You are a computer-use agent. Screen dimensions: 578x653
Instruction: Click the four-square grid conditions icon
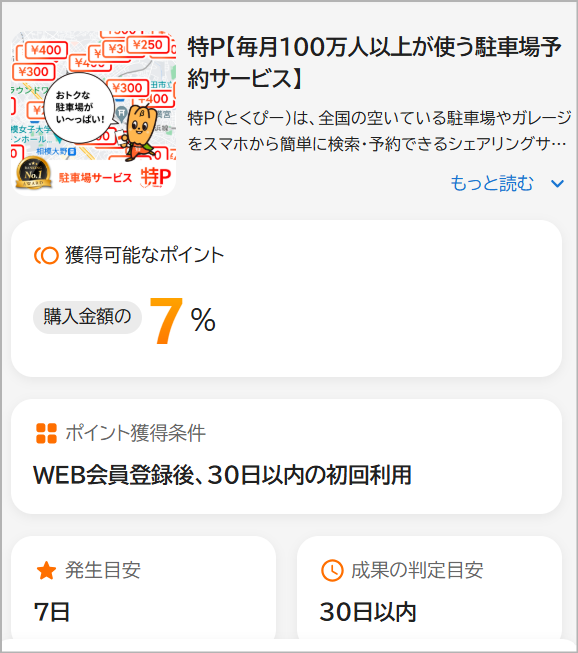[46, 433]
